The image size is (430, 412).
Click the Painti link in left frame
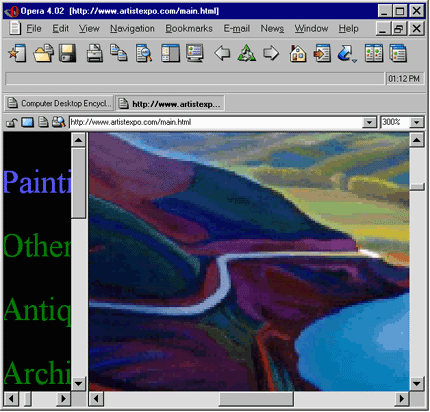pyautogui.click(x=37, y=182)
